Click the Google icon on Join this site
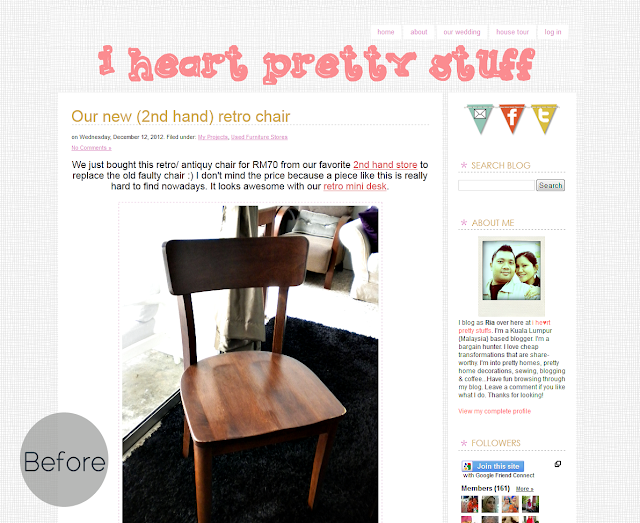The width and height of the screenshot is (640, 523). [x=467, y=466]
